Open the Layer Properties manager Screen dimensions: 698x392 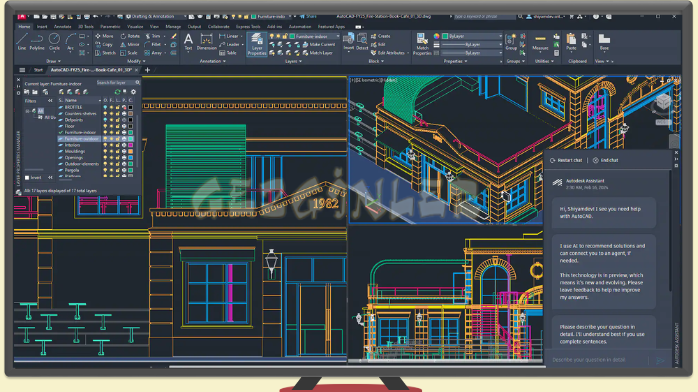point(257,44)
